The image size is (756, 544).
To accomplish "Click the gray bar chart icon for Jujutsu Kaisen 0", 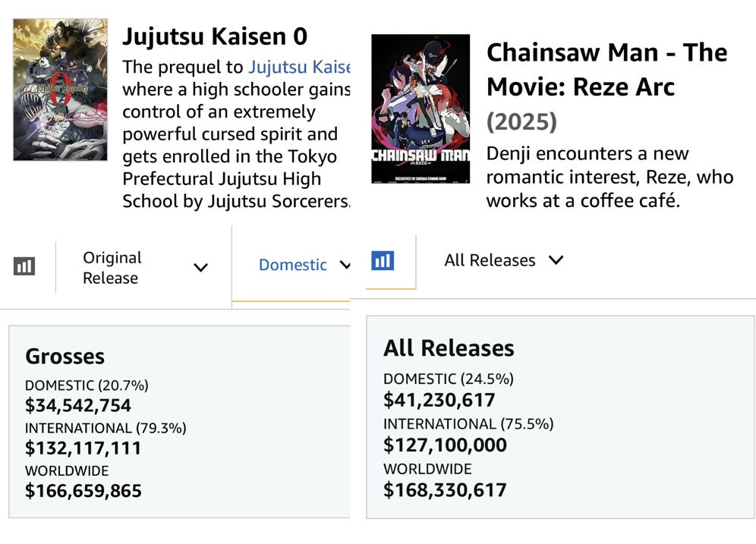I will 24,266.
